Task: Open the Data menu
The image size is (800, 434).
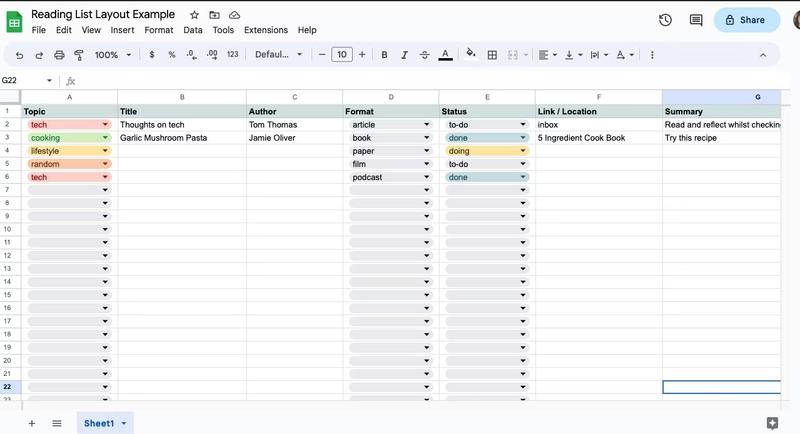Action: pos(193,30)
